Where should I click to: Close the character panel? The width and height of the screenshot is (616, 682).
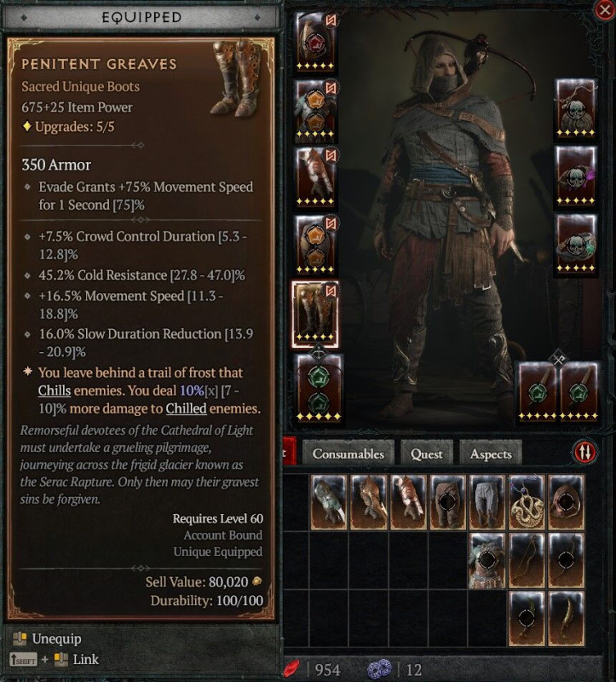click(604, 9)
